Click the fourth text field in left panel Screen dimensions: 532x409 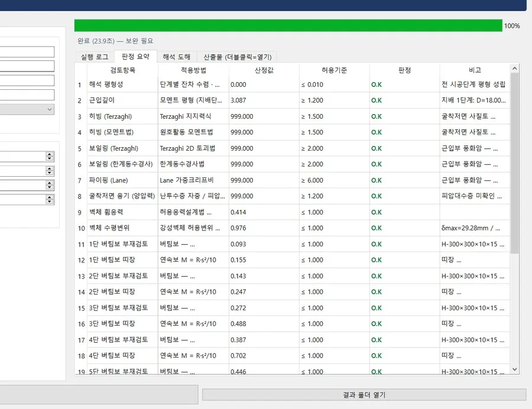(27, 95)
